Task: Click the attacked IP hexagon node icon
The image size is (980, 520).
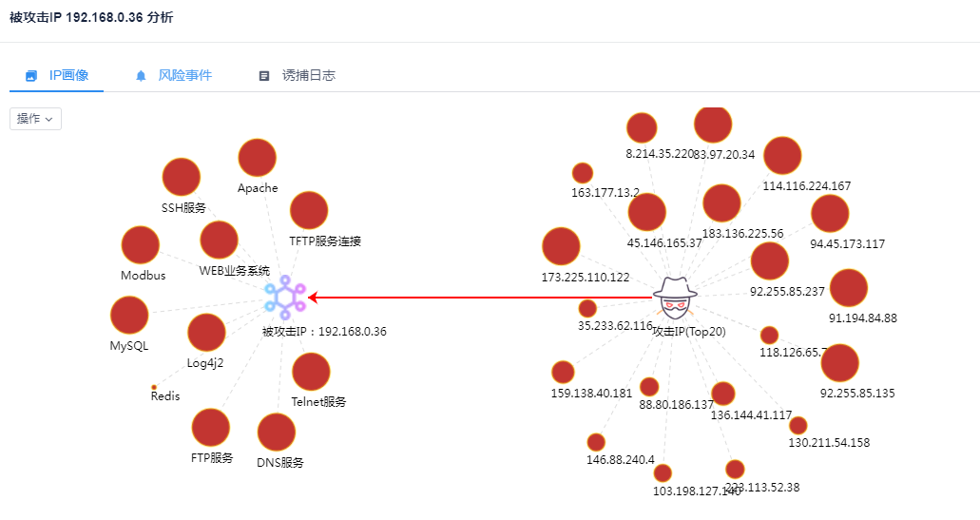Action: click(x=285, y=299)
